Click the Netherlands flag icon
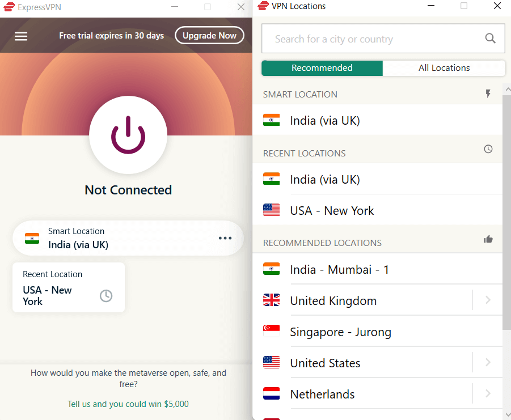The height and width of the screenshot is (420, 511). coord(271,393)
